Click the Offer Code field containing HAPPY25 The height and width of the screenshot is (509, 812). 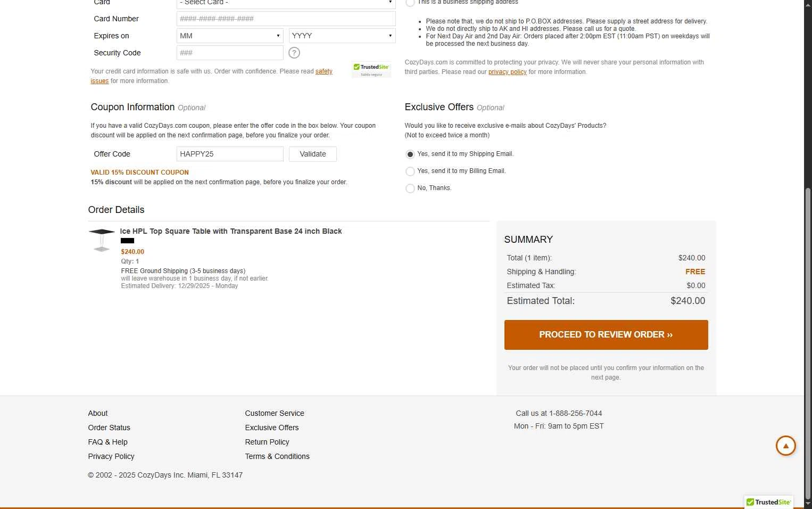tap(230, 154)
